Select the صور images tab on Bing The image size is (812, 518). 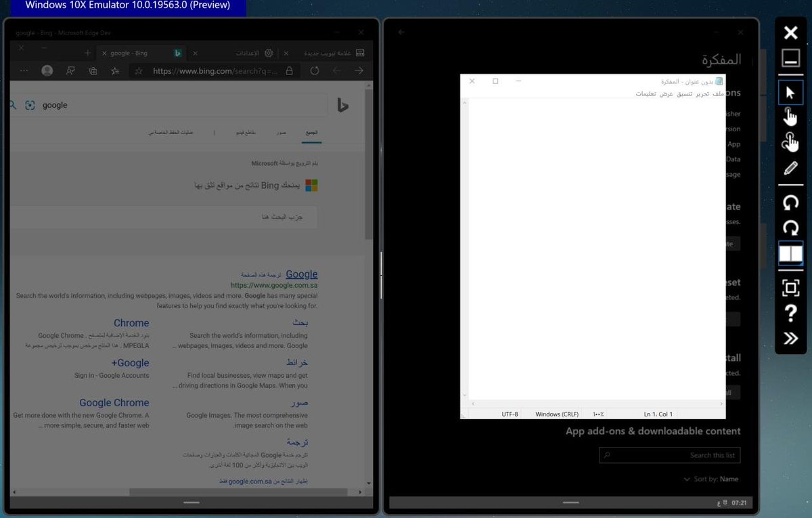pyautogui.click(x=281, y=133)
